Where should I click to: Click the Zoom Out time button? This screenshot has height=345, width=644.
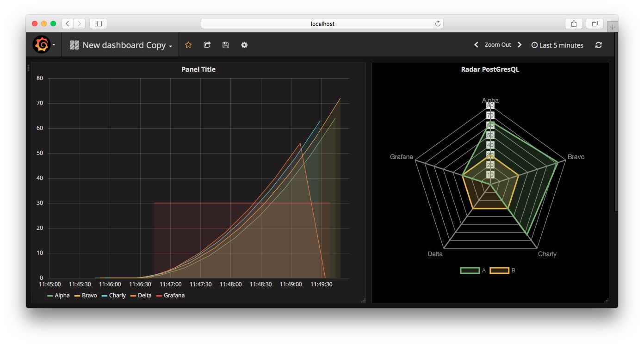(x=498, y=45)
